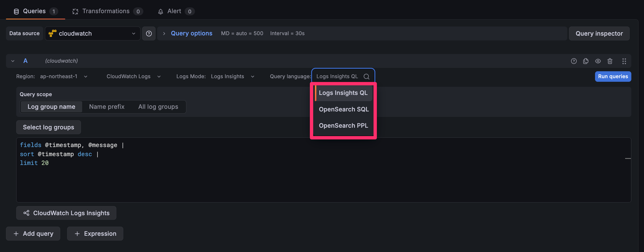Choose Log group name scope

51,107
